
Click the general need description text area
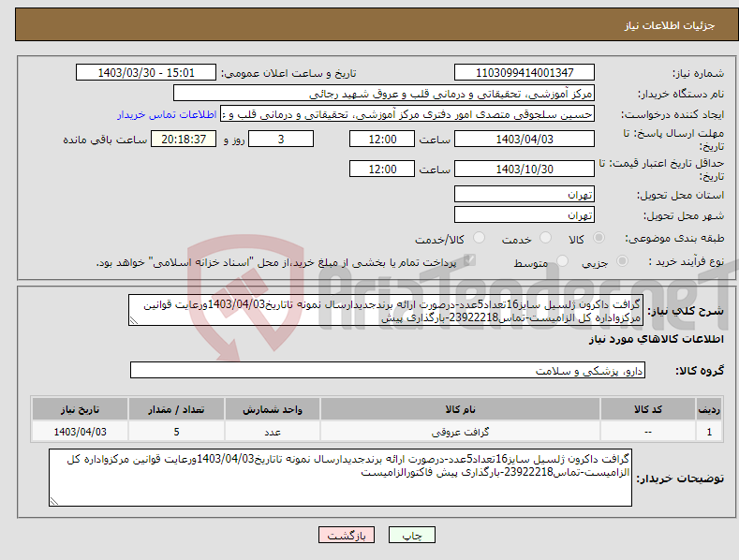coord(386,310)
